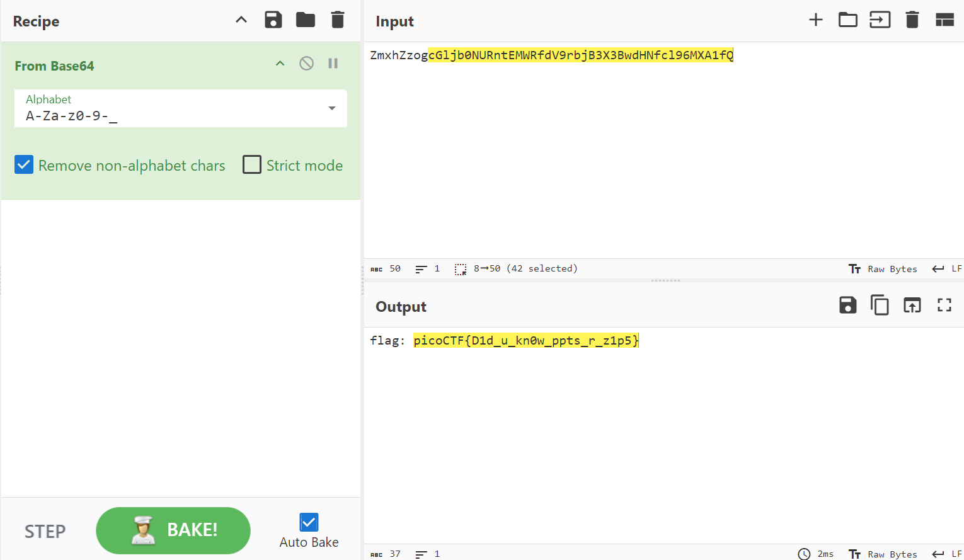This screenshot has width=964, height=560.
Task: Open the Alphabet dropdown
Action: click(331, 108)
